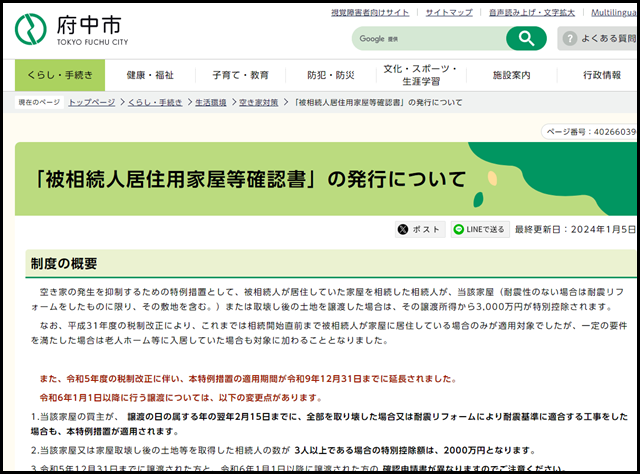Image resolution: width=640 pixels, height=474 pixels.
Task: Click list item 2 about 2000万円 deduction
Action: [283, 450]
